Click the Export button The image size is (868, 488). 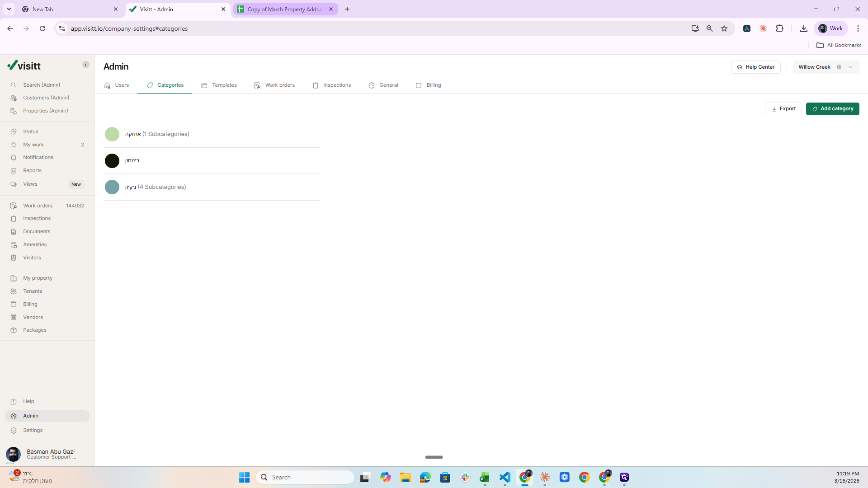[783, 109]
